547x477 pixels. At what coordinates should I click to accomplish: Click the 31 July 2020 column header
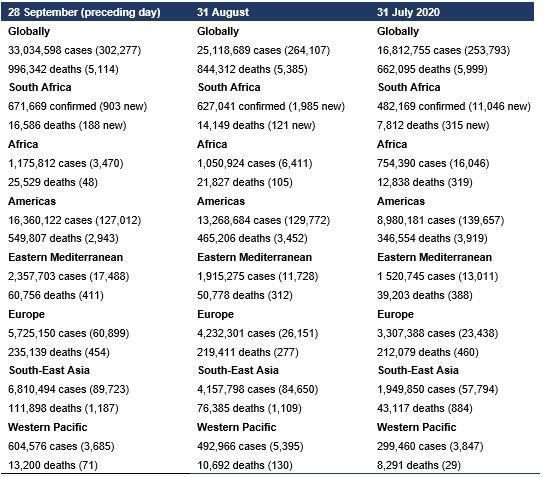(408, 12)
